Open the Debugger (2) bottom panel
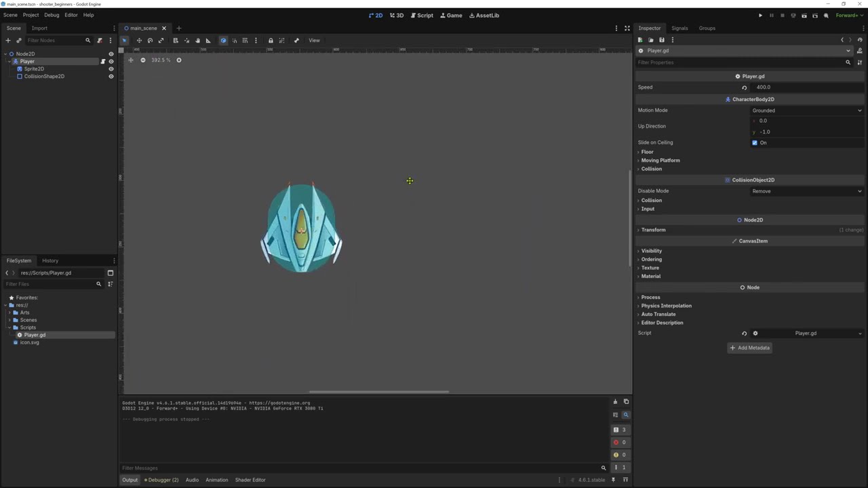Viewport: 868px width, 488px height. pyautogui.click(x=163, y=480)
